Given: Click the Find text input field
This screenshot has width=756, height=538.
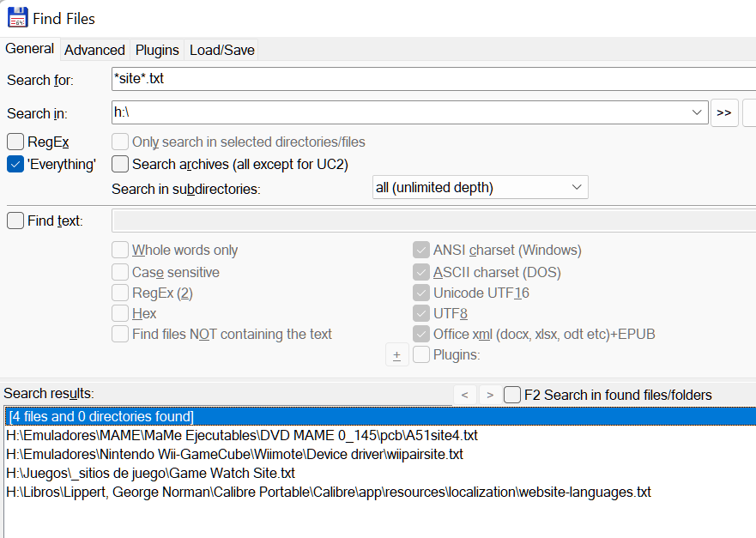Looking at the screenshot, I should pos(433,221).
